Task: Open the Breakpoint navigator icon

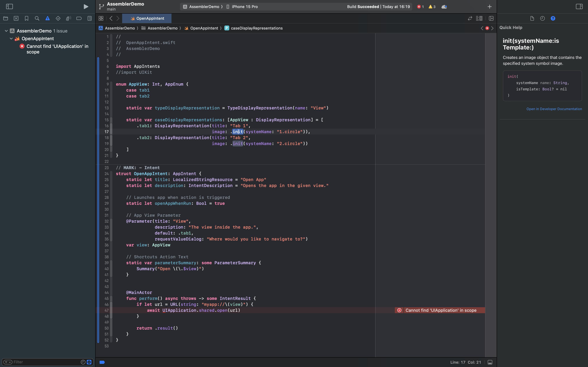Action: pyautogui.click(x=79, y=19)
